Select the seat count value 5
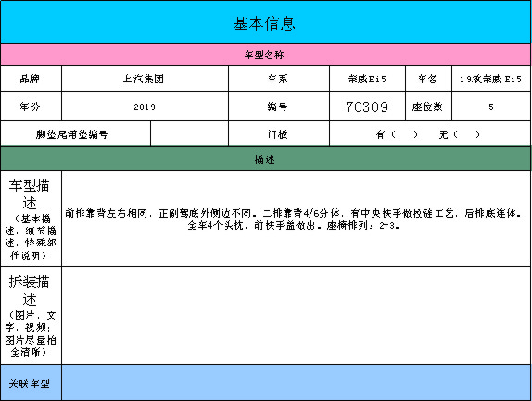This screenshot has height=401, width=532. click(491, 107)
